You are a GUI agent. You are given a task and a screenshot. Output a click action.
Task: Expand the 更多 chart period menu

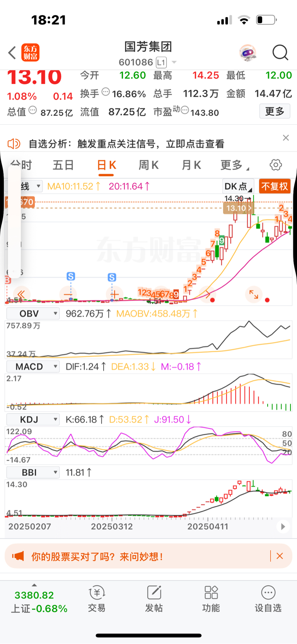click(234, 165)
